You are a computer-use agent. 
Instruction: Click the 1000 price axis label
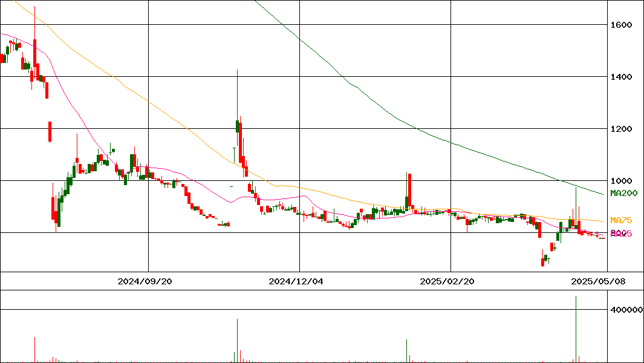click(x=621, y=181)
